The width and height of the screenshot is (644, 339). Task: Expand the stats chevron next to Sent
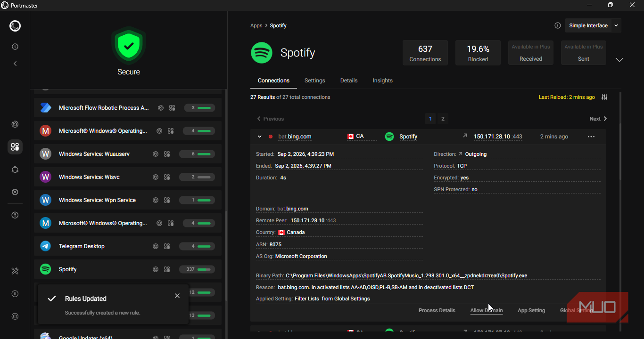(619, 60)
